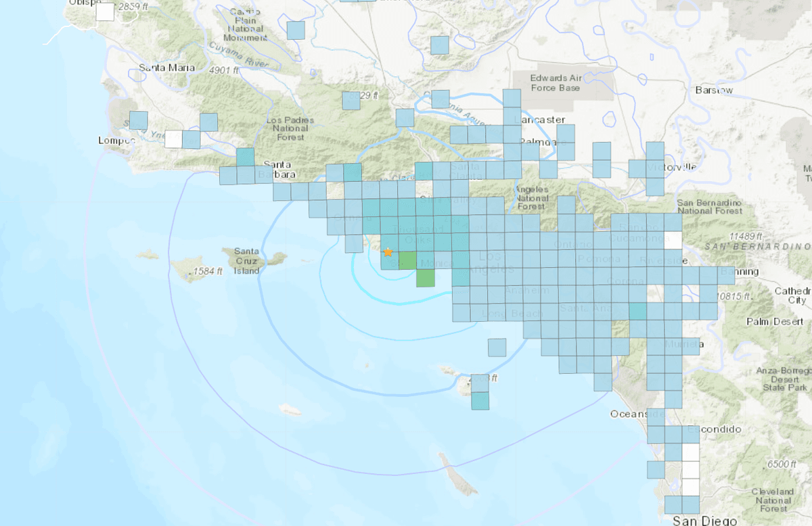Click the orange epicenter star marker
Image resolution: width=812 pixels, height=526 pixels.
[388, 252]
